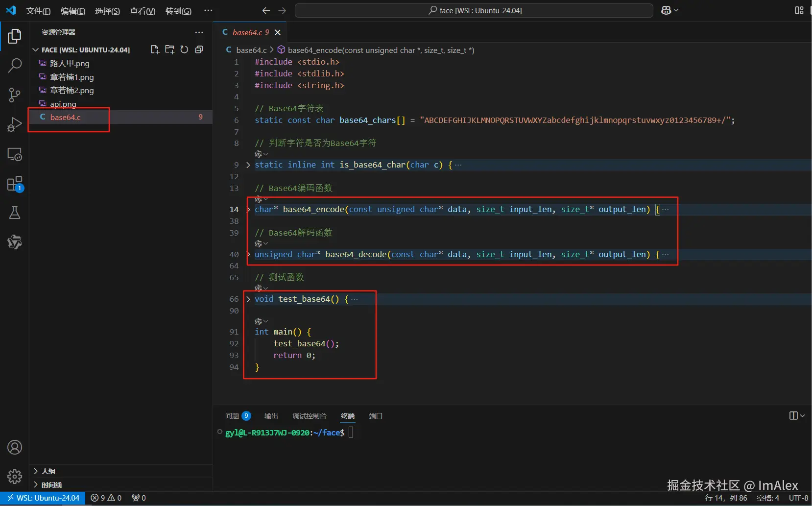Open the Accounts profile icon

pyautogui.click(x=15, y=447)
